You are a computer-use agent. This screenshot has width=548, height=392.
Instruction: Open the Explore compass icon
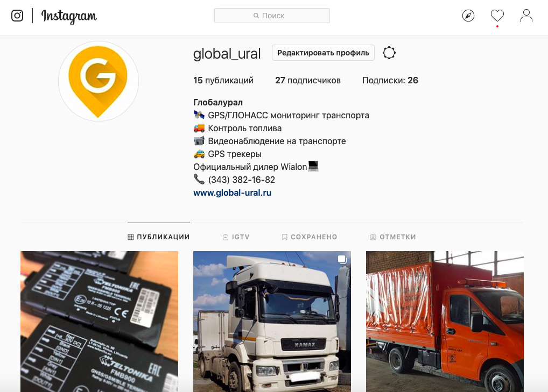[468, 16]
